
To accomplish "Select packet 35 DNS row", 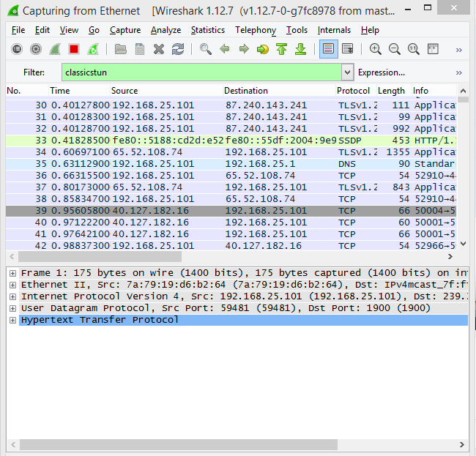I will 231,164.
